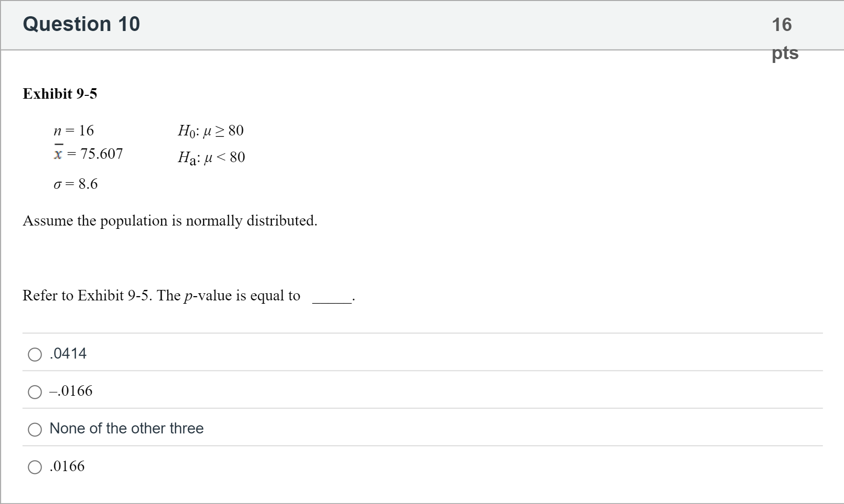Click the "n = 16" sample size text
This screenshot has width=844, height=504.
point(74,130)
